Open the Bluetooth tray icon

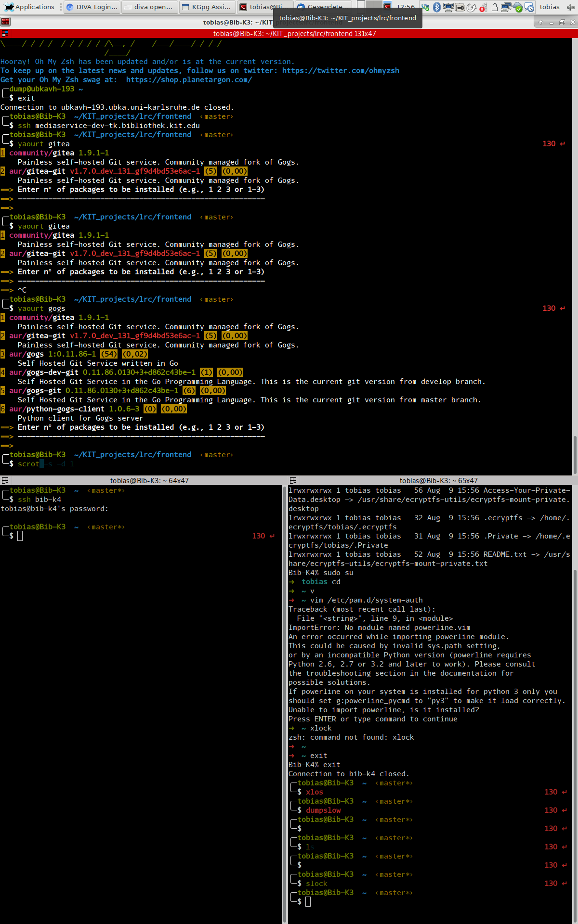[x=437, y=7]
